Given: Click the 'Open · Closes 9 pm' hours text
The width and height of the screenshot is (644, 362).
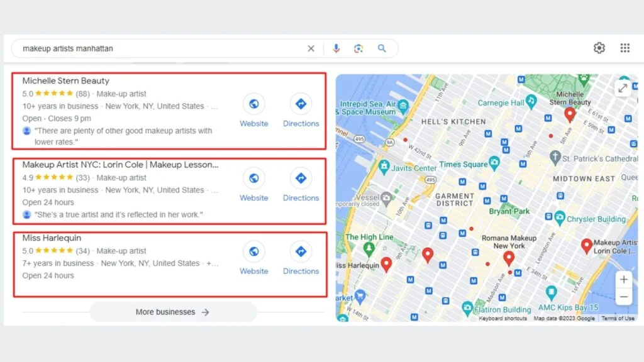Looking at the screenshot, I should [57, 119].
